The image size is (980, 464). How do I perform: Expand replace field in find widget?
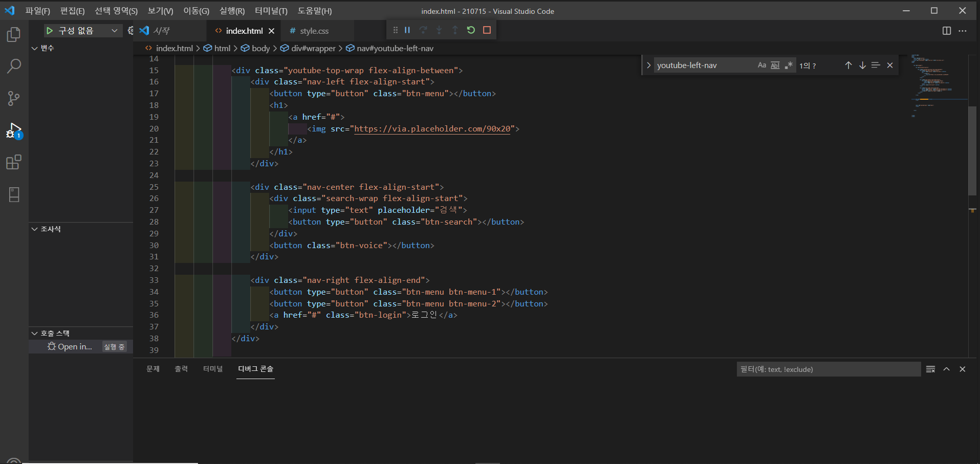pos(648,65)
